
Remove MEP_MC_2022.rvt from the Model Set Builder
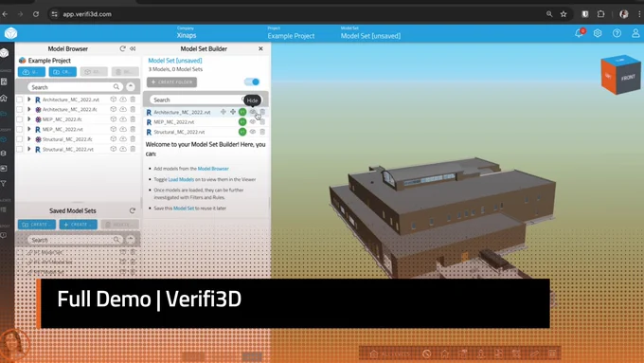[262, 121]
